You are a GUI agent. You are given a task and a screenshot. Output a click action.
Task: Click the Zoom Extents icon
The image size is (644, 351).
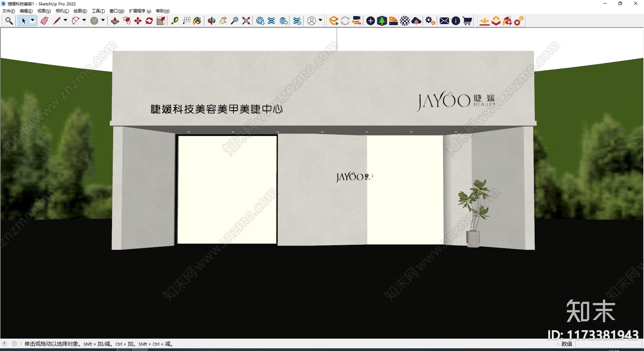click(246, 21)
